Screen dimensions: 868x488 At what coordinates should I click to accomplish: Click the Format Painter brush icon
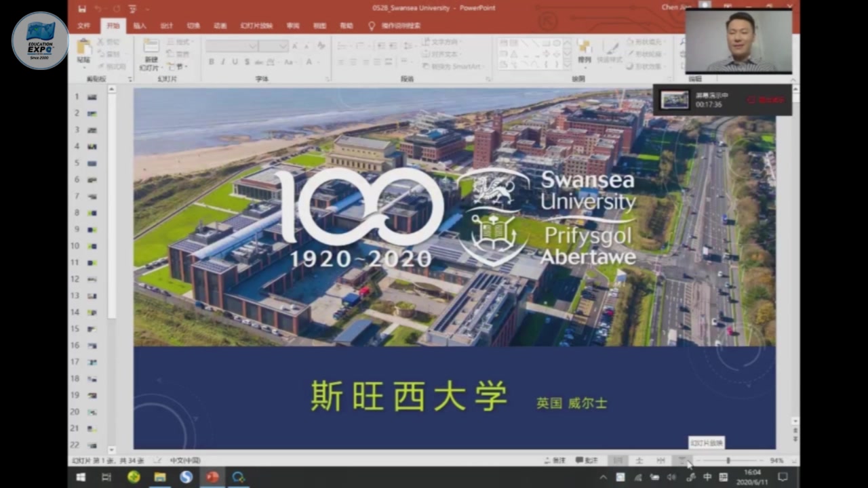click(x=101, y=66)
